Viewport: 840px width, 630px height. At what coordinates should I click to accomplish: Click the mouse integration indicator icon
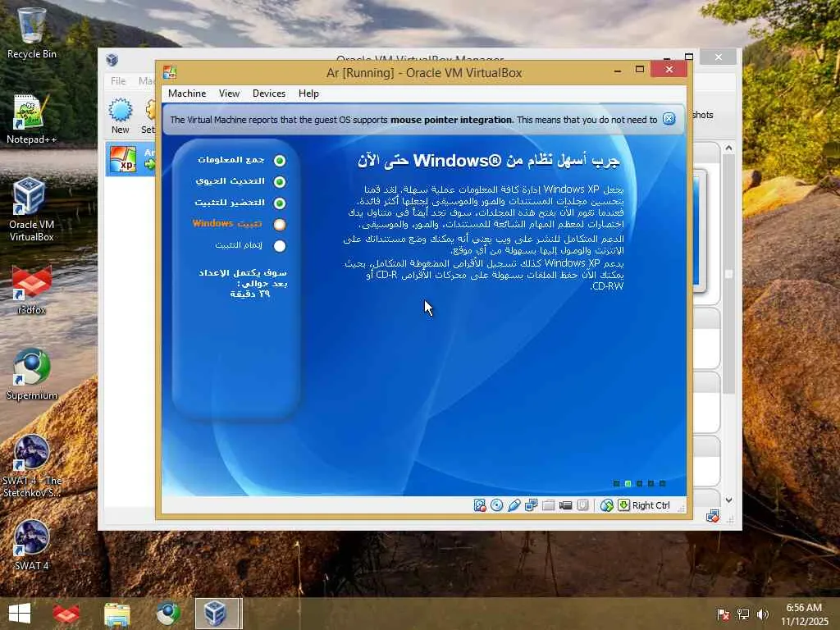(606, 505)
